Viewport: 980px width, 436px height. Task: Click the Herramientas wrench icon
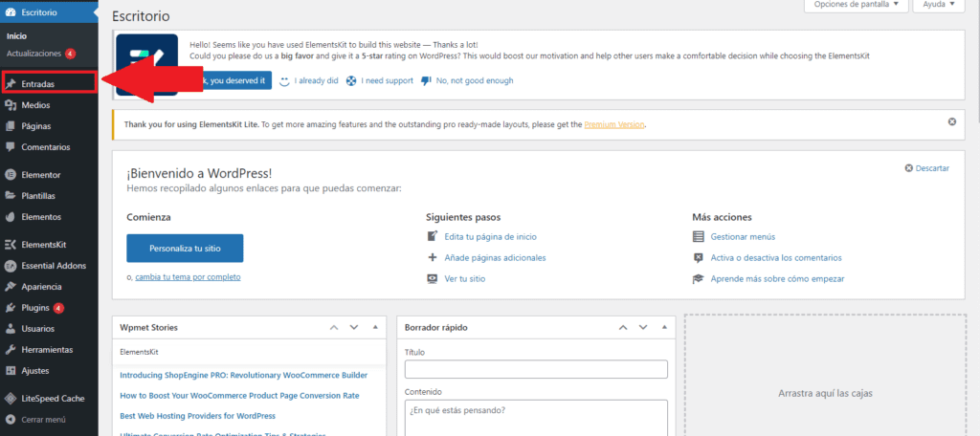pyautogui.click(x=10, y=350)
